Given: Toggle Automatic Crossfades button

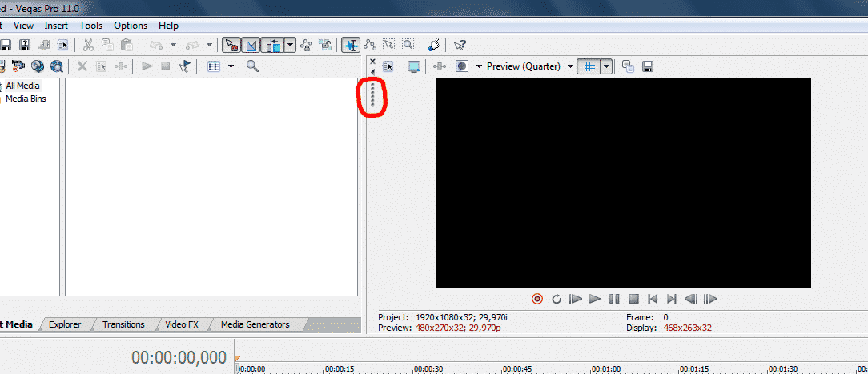Looking at the screenshot, I should tap(251, 46).
